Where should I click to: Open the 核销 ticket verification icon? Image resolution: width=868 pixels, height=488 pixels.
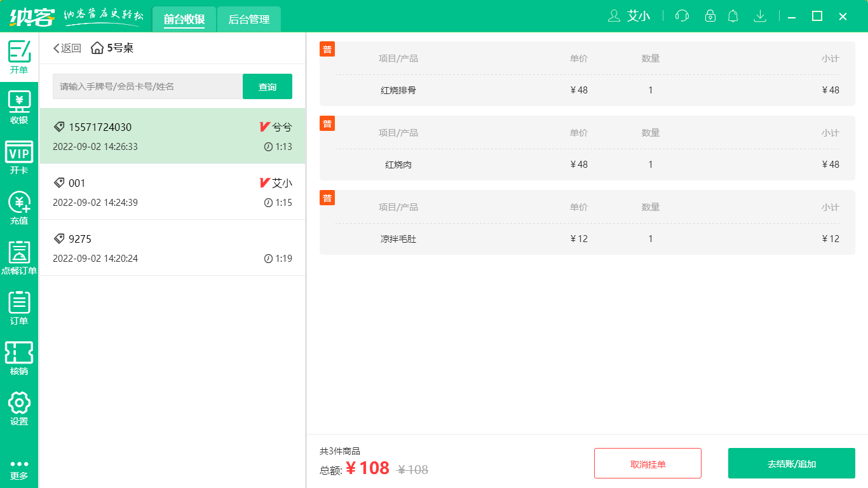pyautogui.click(x=19, y=358)
